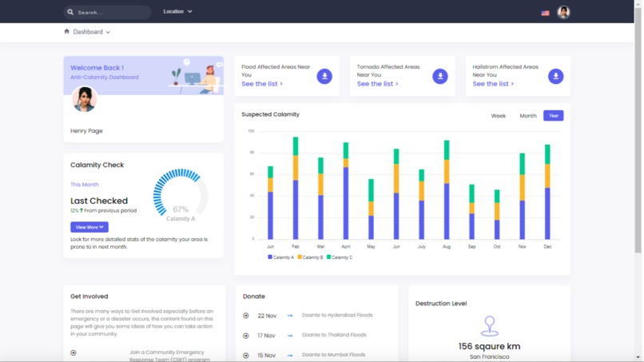Open the View More dropdown button
Screen dimensions: 644x362
[89, 227]
